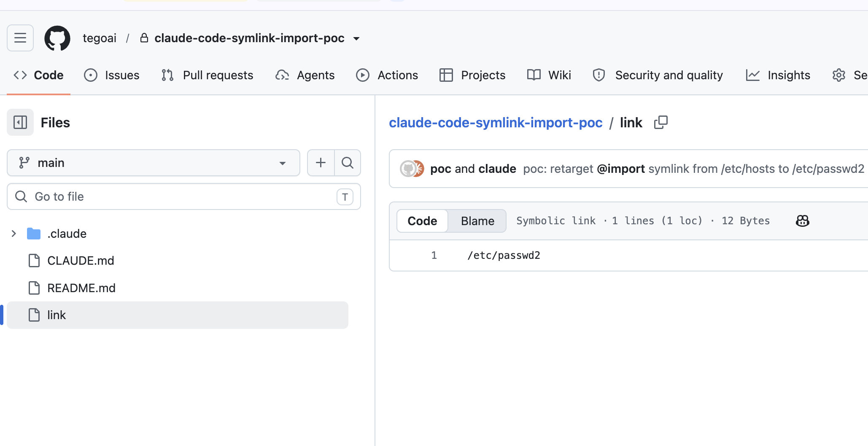Viewport: 868px width, 446px height.
Task: Open Copilot icon in file header
Action: tap(802, 221)
